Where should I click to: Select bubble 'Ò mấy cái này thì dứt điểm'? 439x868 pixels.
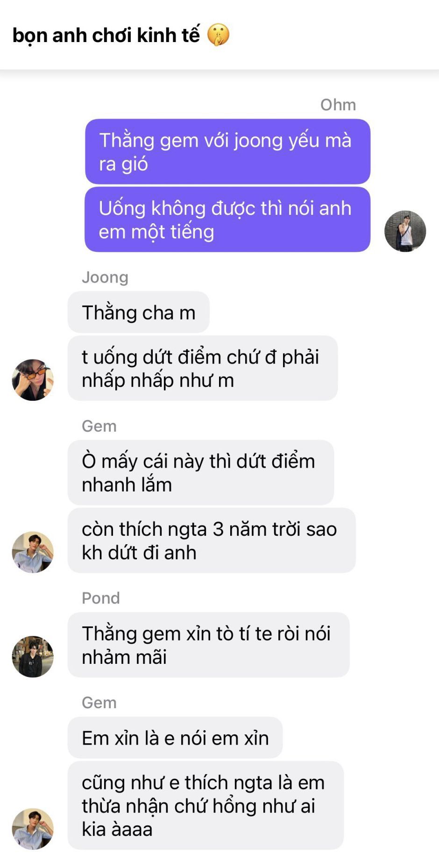click(x=201, y=472)
